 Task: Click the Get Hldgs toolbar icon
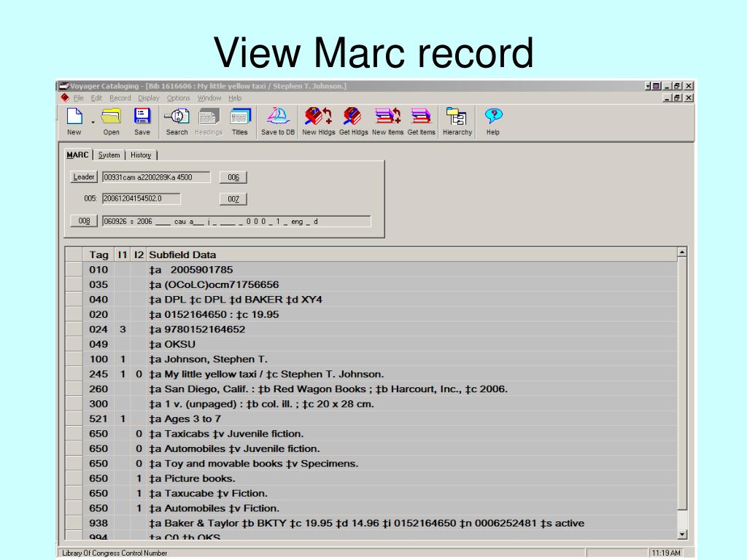pos(353,116)
